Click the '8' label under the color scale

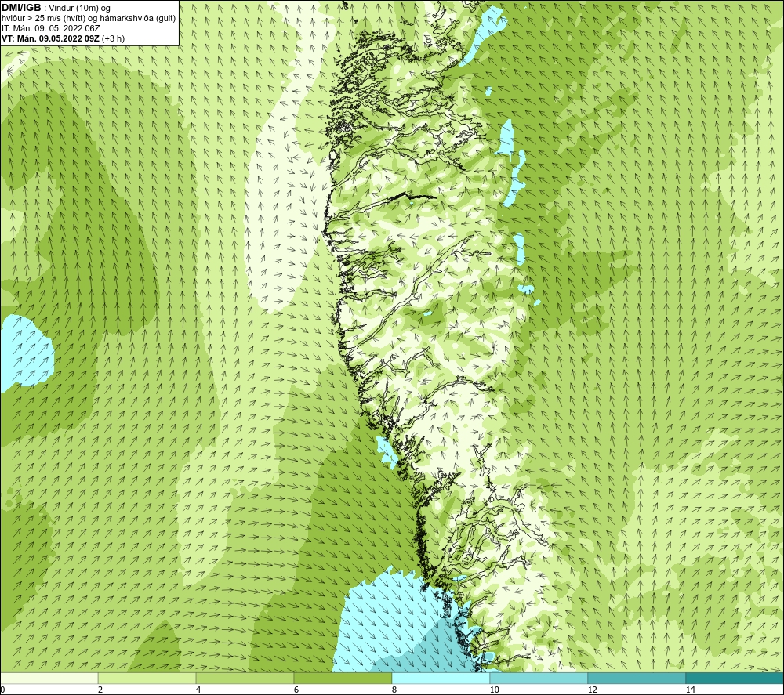394,690
